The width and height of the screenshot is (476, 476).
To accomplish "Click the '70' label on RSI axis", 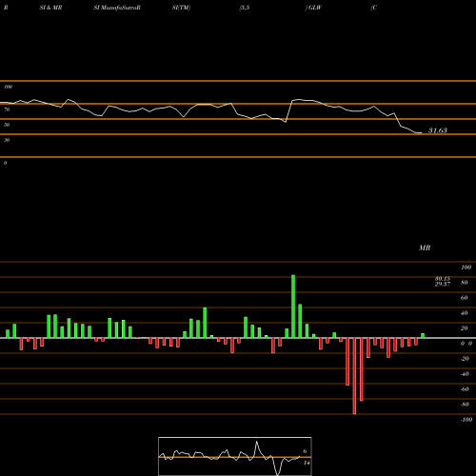I will coord(7,109).
